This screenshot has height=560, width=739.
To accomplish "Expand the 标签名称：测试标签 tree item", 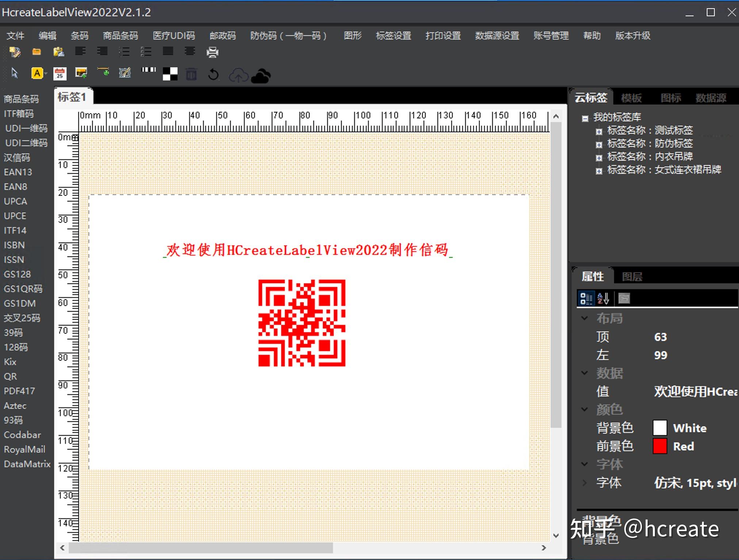I will click(599, 131).
